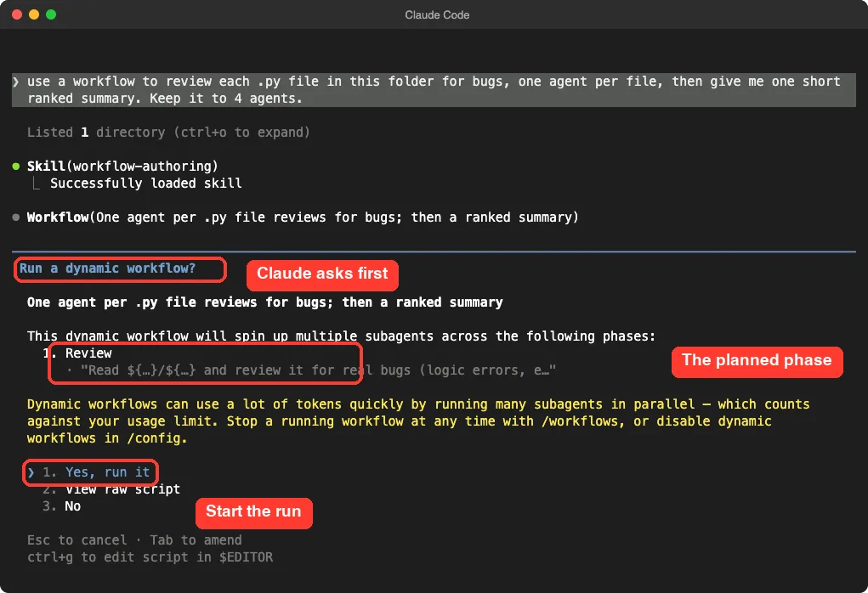The width and height of the screenshot is (868, 593).
Task: Click the 'Run a dynamic workflow?' heading
Action: point(107,268)
